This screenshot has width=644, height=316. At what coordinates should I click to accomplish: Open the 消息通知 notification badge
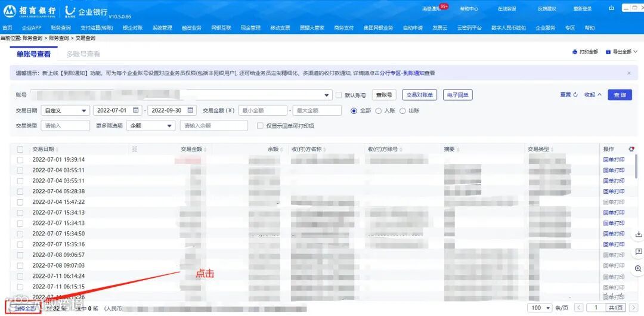[x=444, y=6]
